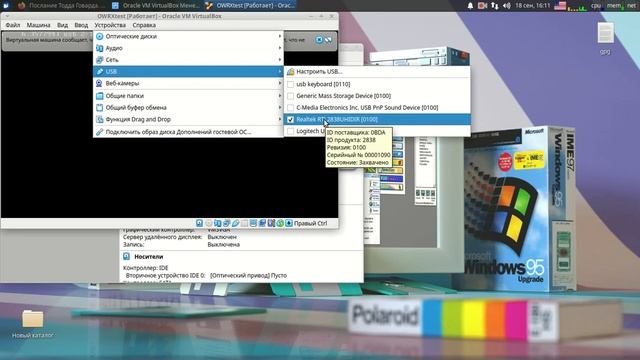Image resolution: width=640 pixels, height=360 pixels.
Task: Expand the Общий буфер обмена submenu arrow
Action: coord(280,108)
